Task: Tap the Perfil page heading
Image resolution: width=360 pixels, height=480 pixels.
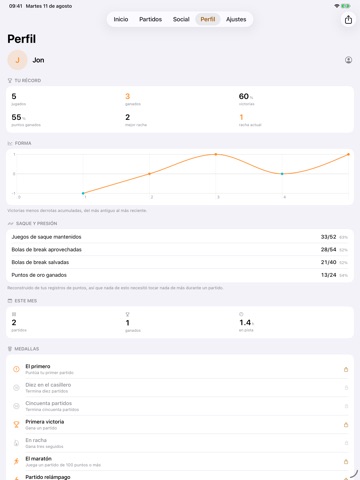Action: point(22,39)
